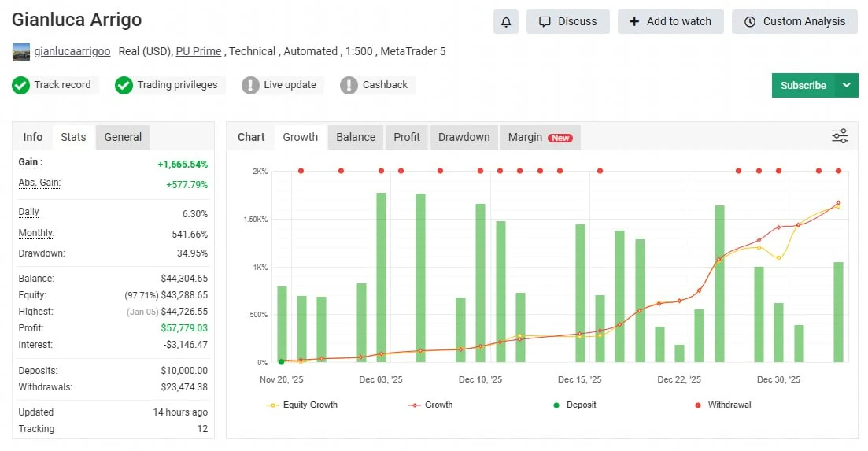
Task: Click the Discuss button
Action: (567, 22)
